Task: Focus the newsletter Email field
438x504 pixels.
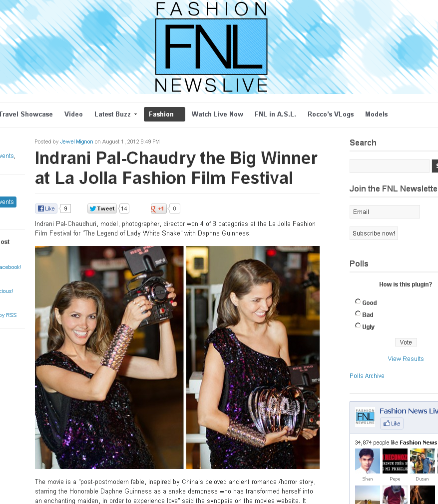Action: click(385, 212)
